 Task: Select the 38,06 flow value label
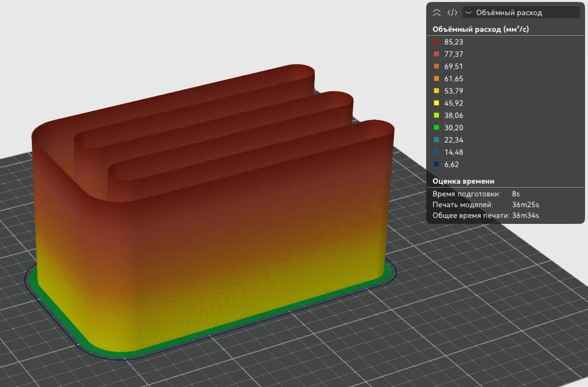pos(454,116)
